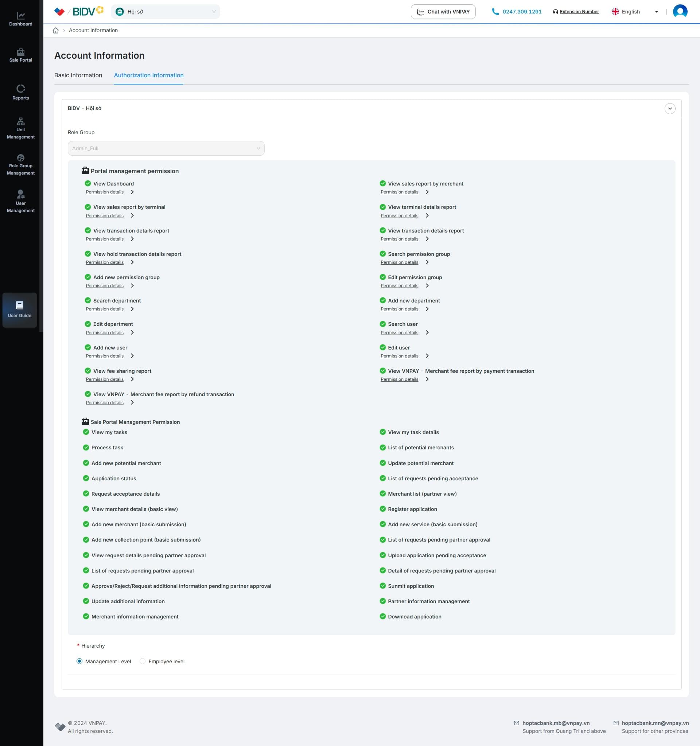This screenshot has width=700, height=746.
Task: Select Management Level hierarchy option
Action: (79, 661)
